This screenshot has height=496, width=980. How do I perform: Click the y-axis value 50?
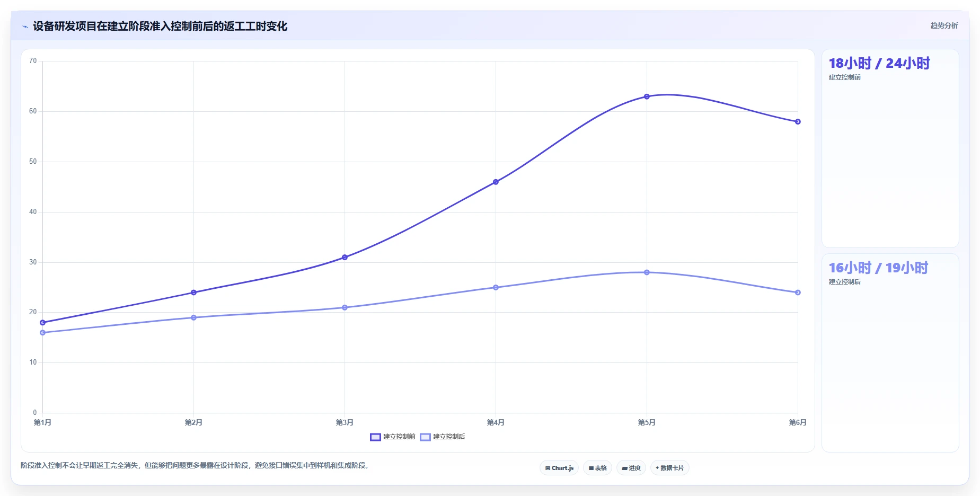click(33, 162)
